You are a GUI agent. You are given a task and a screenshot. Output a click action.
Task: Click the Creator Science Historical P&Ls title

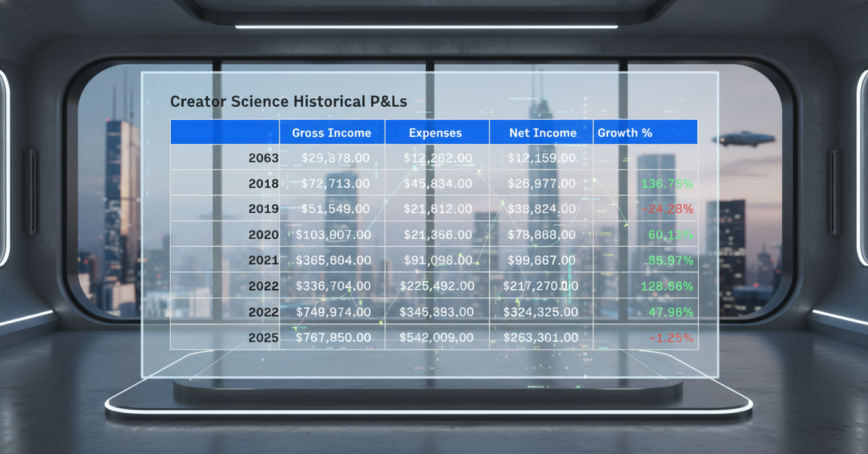tap(289, 102)
